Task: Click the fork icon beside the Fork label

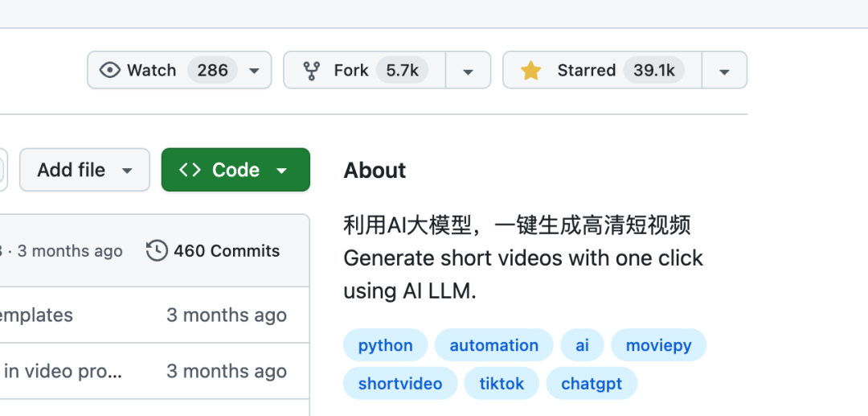Action: [311, 71]
